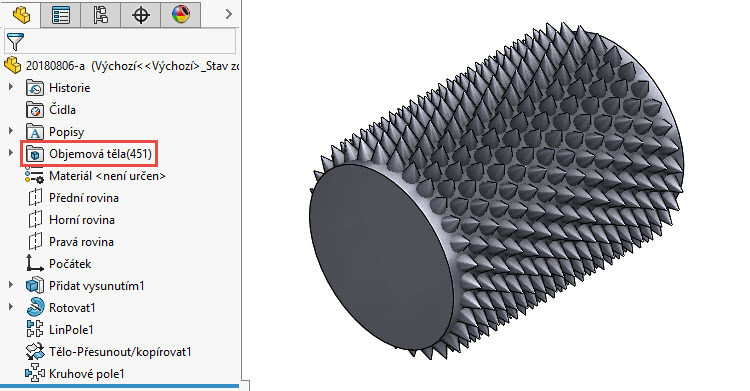750x391 pixels.
Task: Select Tělo-Přesunout/kopírovat1 feature
Action: point(120,352)
